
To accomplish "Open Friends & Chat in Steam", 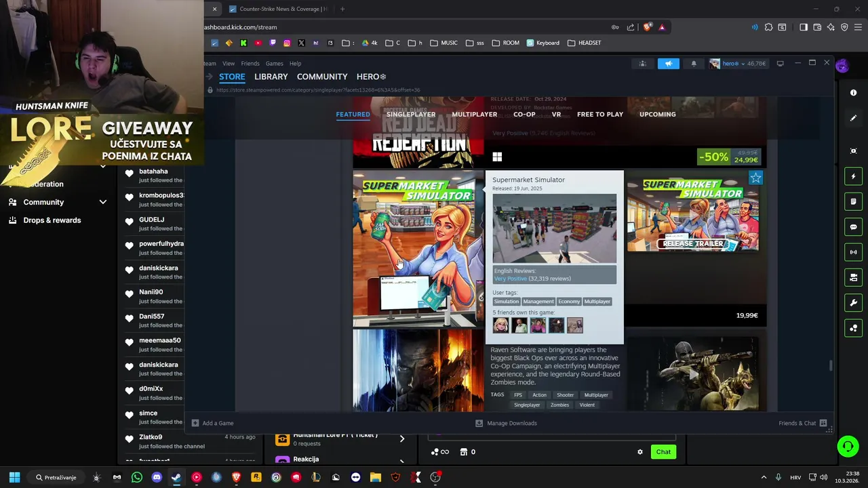I will [803, 423].
